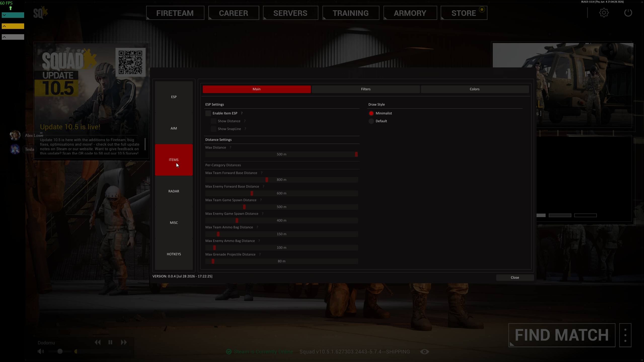Image resolution: width=644 pixels, height=362 pixels.
Task: Open the ESP section in the sidebar
Action: [174, 97]
